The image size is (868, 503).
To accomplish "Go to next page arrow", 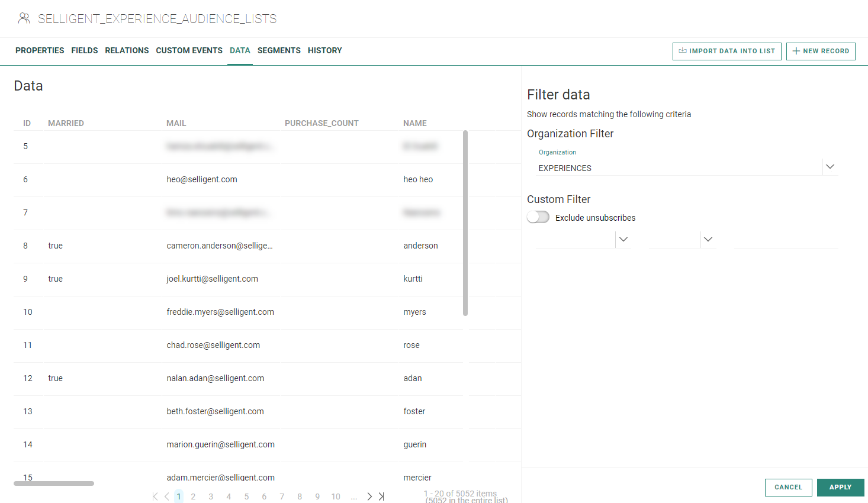I will click(x=369, y=496).
